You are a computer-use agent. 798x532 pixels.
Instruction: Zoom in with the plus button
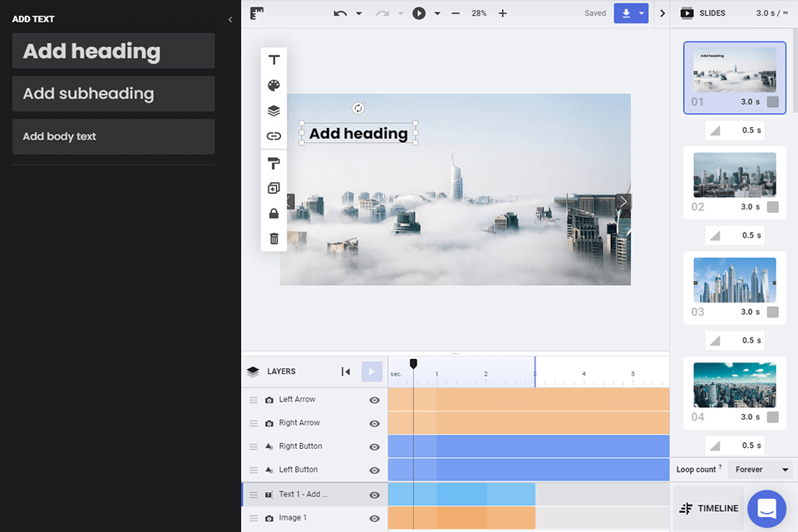pyautogui.click(x=503, y=13)
